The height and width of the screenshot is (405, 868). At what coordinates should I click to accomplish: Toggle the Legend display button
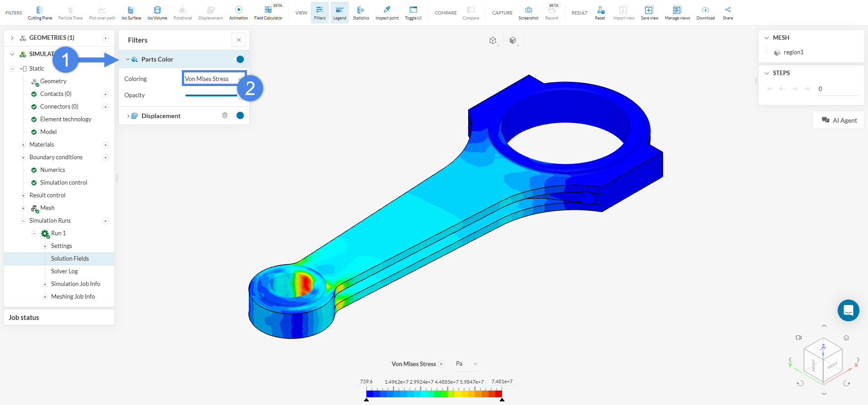(339, 13)
